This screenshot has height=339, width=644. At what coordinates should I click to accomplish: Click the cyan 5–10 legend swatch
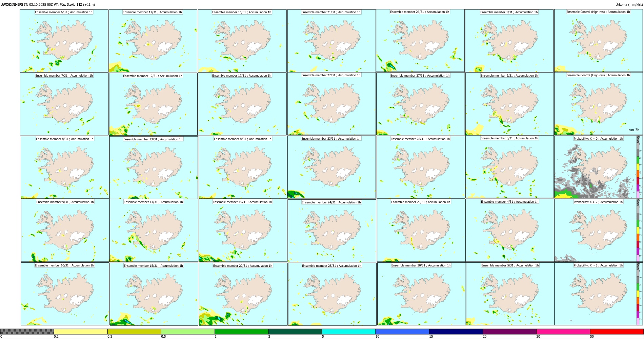coord(349,332)
